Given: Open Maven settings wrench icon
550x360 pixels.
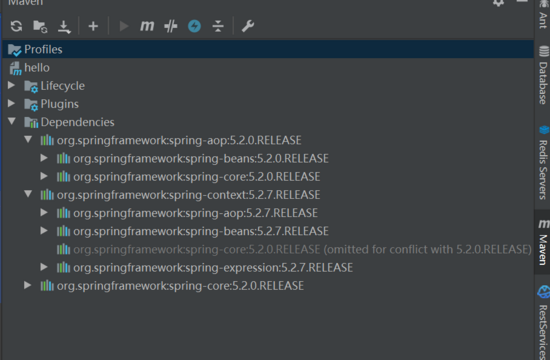Looking at the screenshot, I should pyautogui.click(x=248, y=26).
